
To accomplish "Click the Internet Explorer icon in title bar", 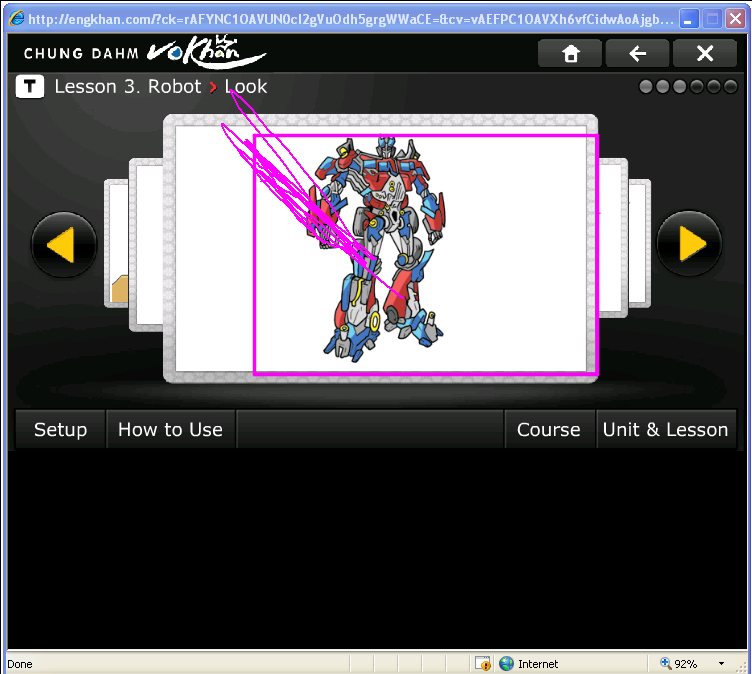I will pyautogui.click(x=17, y=19).
